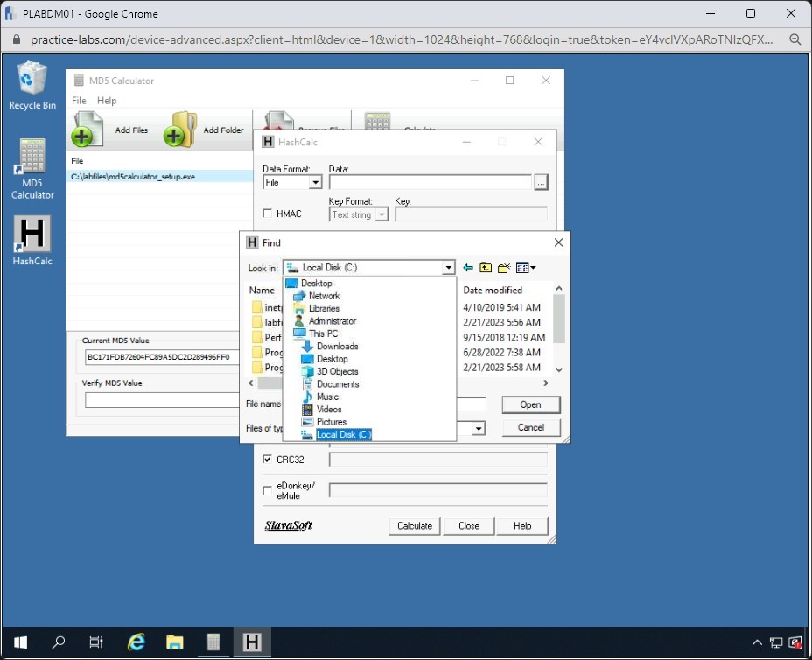The height and width of the screenshot is (660, 812).
Task: Click the Add Files toolbar icon
Action: (88, 130)
